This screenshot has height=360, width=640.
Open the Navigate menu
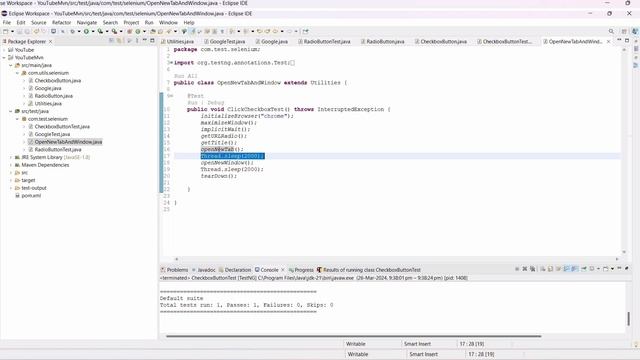click(87, 22)
